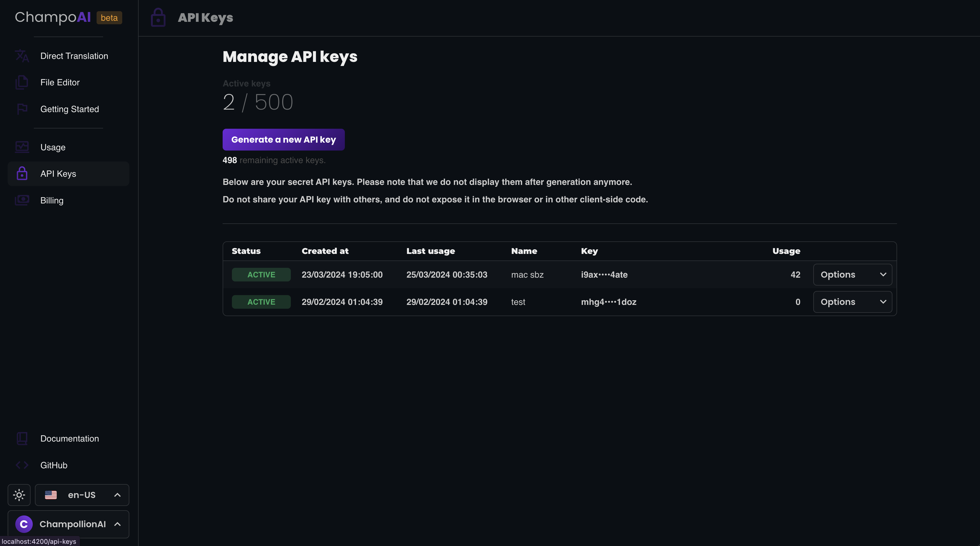Expand the en-US language selector
The image size is (980, 546).
(x=82, y=495)
